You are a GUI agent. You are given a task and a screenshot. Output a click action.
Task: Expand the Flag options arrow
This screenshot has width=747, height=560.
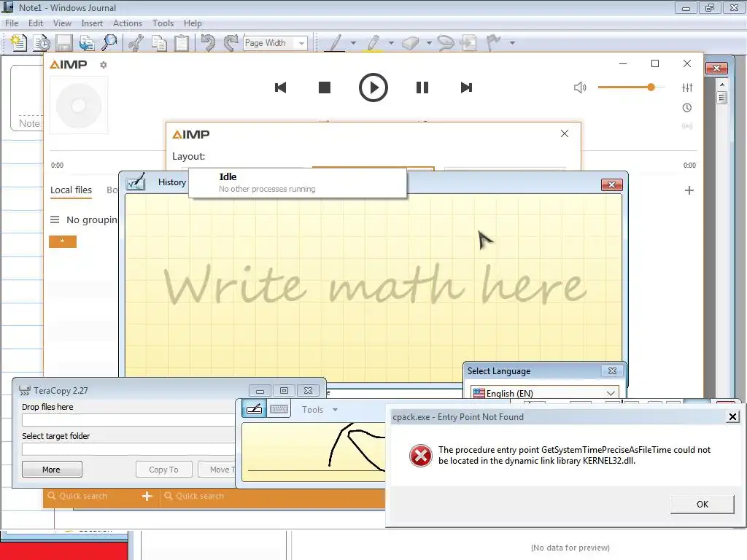(512, 43)
